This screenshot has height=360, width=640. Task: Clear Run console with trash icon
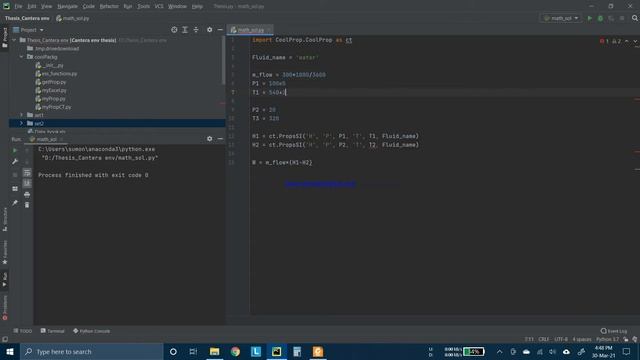coord(27,205)
